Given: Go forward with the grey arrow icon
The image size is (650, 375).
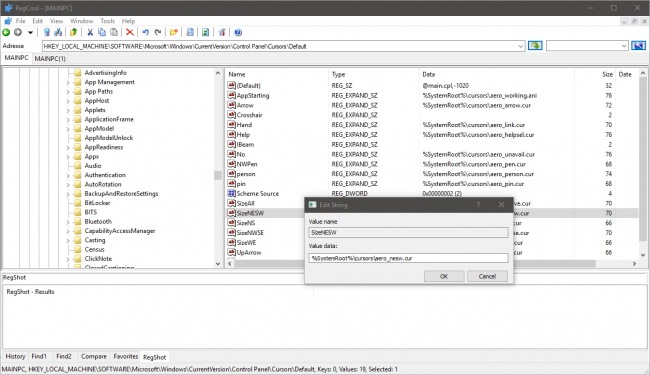Looking at the screenshot, I should coord(18,32).
